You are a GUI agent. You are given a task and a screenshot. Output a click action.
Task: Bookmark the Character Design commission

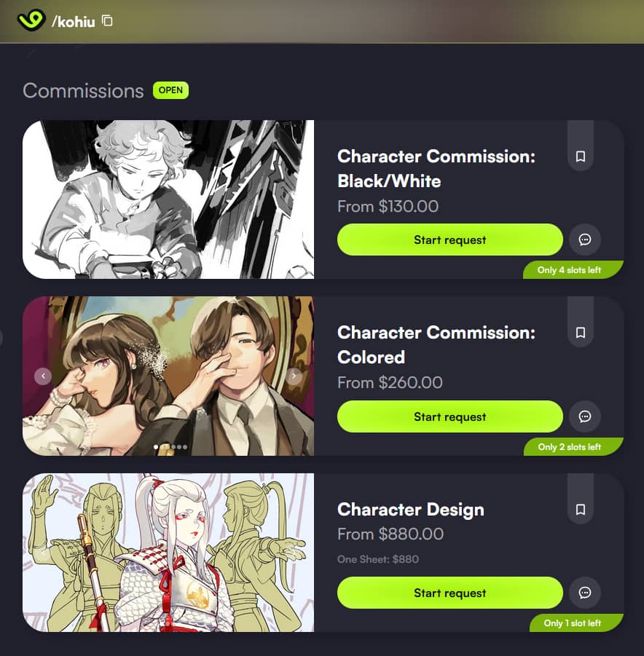[x=581, y=510]
